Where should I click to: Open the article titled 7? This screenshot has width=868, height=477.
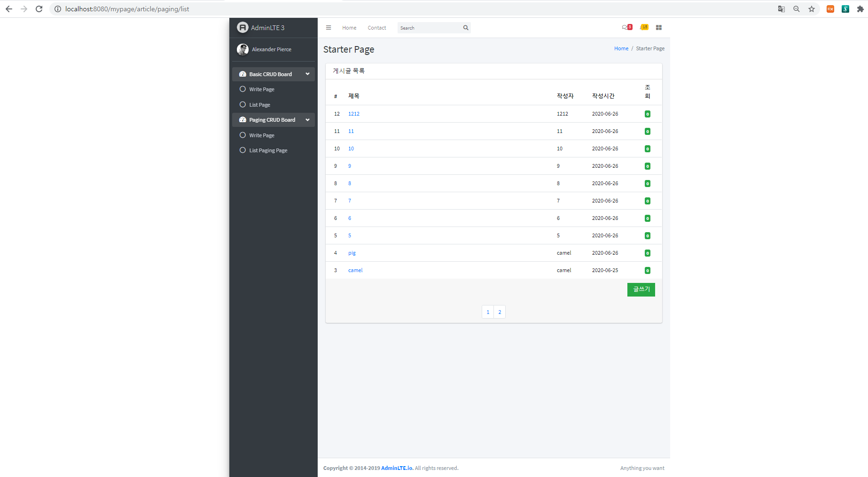[x=350, y=201]
